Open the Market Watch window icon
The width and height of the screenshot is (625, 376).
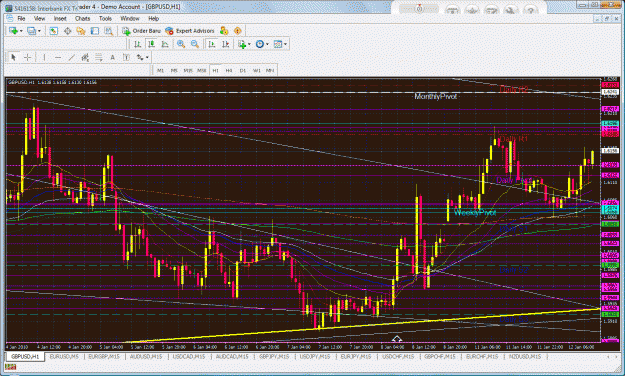click(x=54, y=31)
